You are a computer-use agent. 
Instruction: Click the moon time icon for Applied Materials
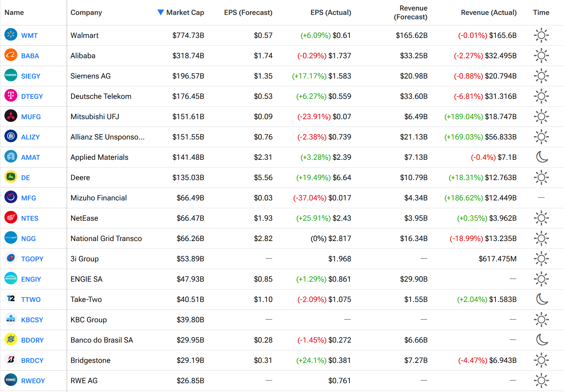tap(542, 157)
